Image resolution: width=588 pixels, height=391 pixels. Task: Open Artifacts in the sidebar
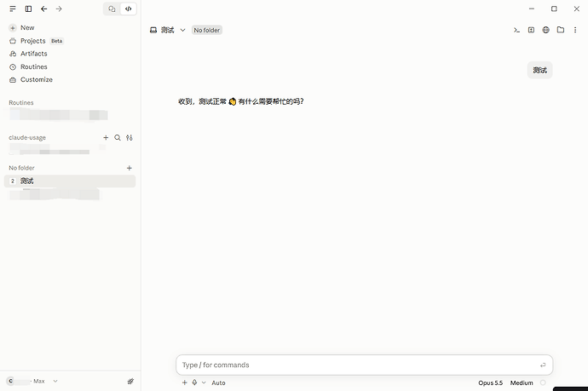pos(34,54)
